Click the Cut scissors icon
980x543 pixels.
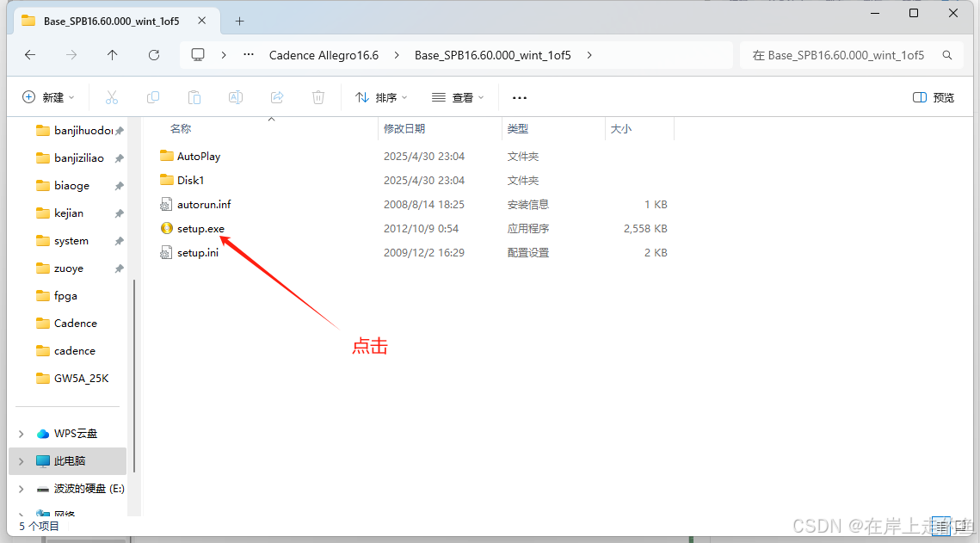(x=112, y=97)
